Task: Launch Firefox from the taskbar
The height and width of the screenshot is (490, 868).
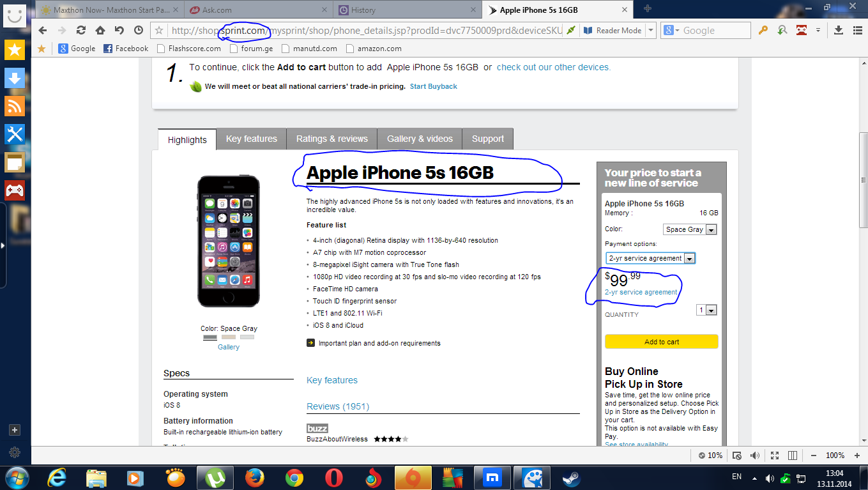Action: coord(255,477)
